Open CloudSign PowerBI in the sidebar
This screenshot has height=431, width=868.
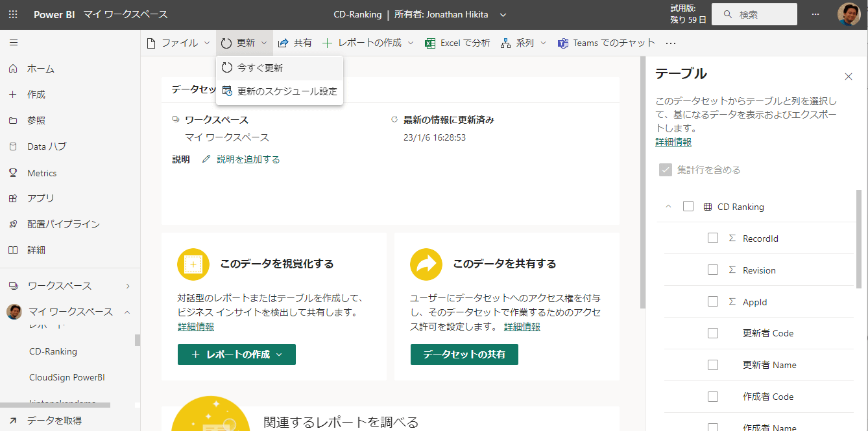tap(67, 377)
